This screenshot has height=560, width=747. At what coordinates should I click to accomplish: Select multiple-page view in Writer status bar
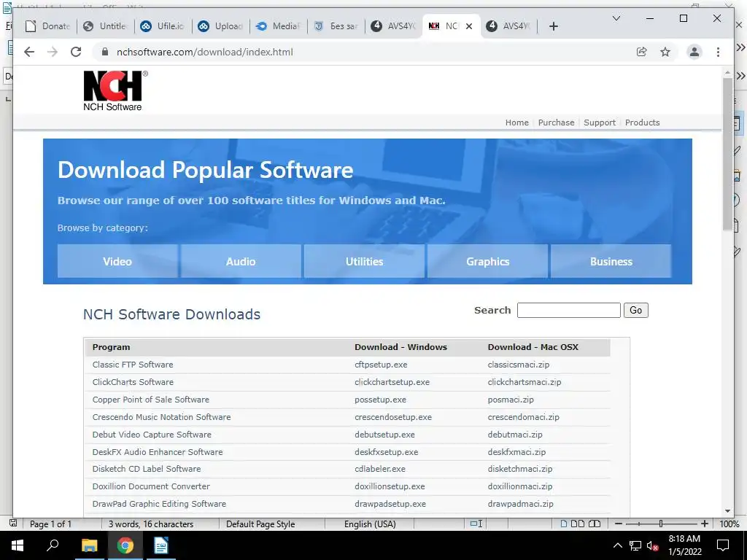[578, 524]
